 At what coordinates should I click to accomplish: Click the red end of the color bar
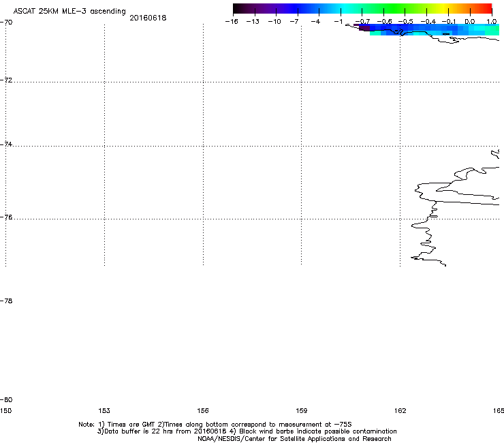point(486,8)
